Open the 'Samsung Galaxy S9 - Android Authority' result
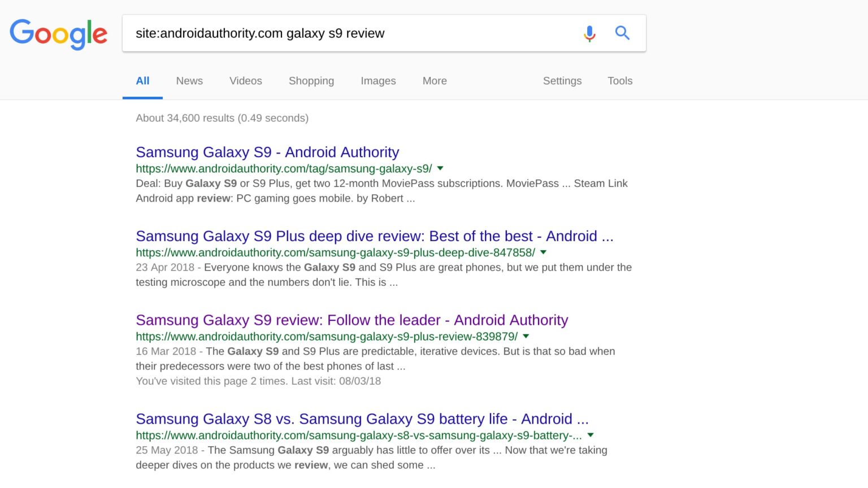The width and height of the screenshot is (868, 488). pyautogui.click(x=267, y=152)
